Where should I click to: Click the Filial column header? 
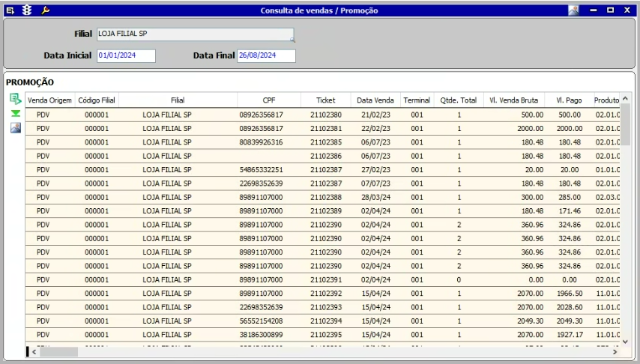tap(178, 100)
